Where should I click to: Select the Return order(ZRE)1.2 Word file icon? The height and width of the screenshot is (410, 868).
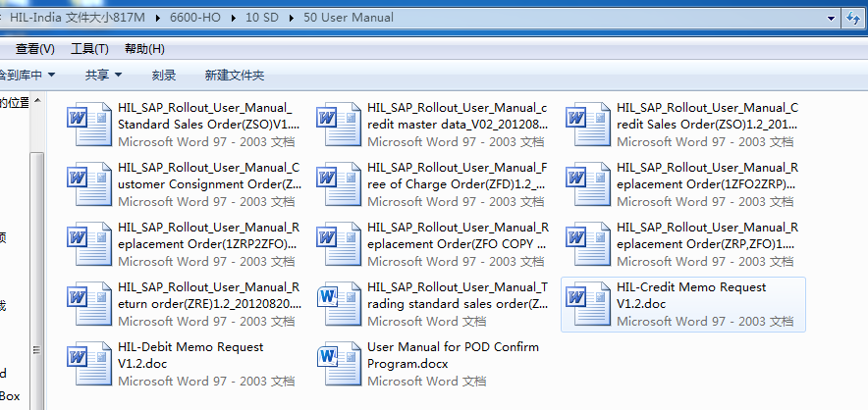(89, 303)
